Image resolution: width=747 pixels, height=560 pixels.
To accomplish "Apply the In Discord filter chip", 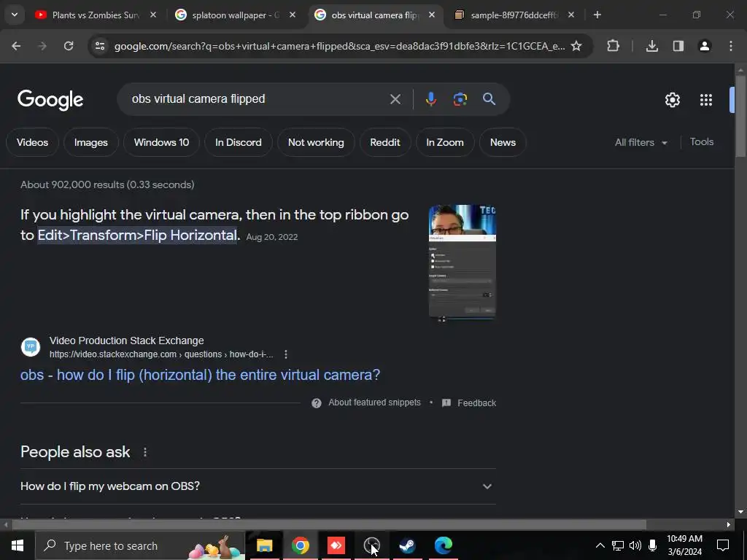I will (239, 142).
